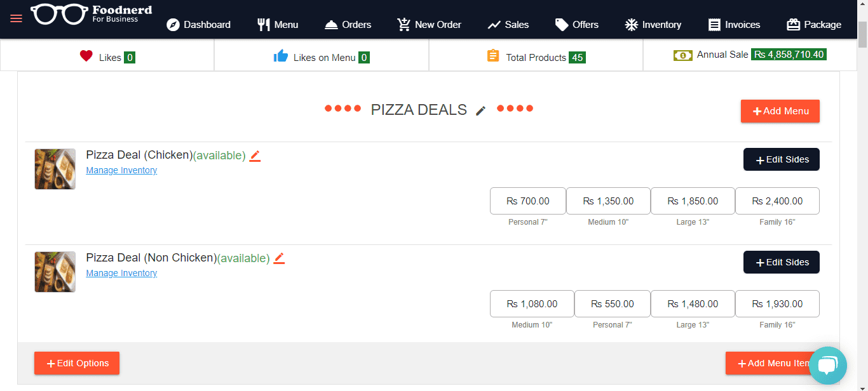The width and height of the screenshot is (868, 391).
Task: Click edit pencil for Pizza Deal (Non Chicken)
Action: tap(279, 258)
